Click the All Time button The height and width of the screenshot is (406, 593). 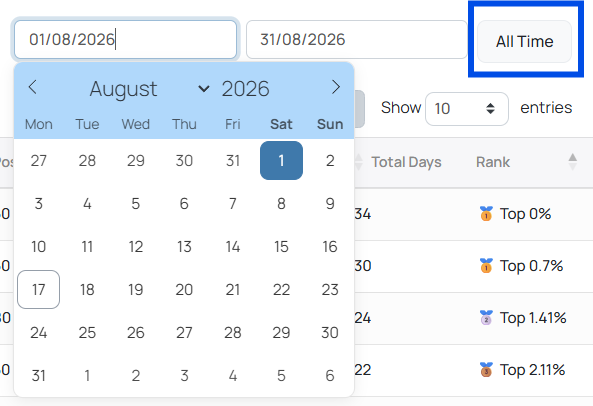coord(524,42)
